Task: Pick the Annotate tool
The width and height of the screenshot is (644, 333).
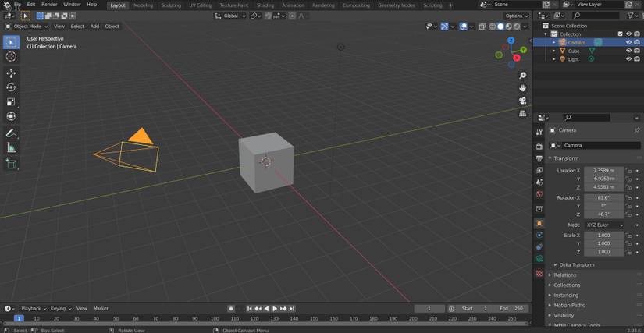Action: coord(11,133)
